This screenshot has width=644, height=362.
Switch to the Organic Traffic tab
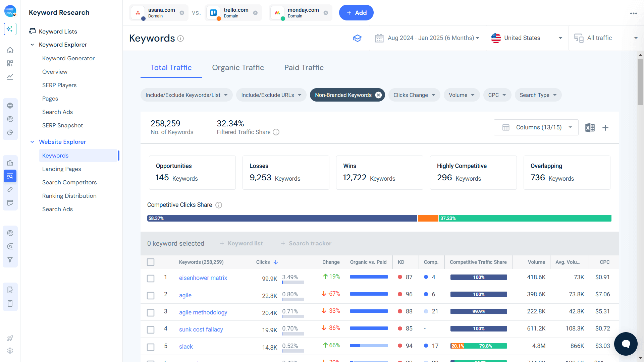[238, 67]
